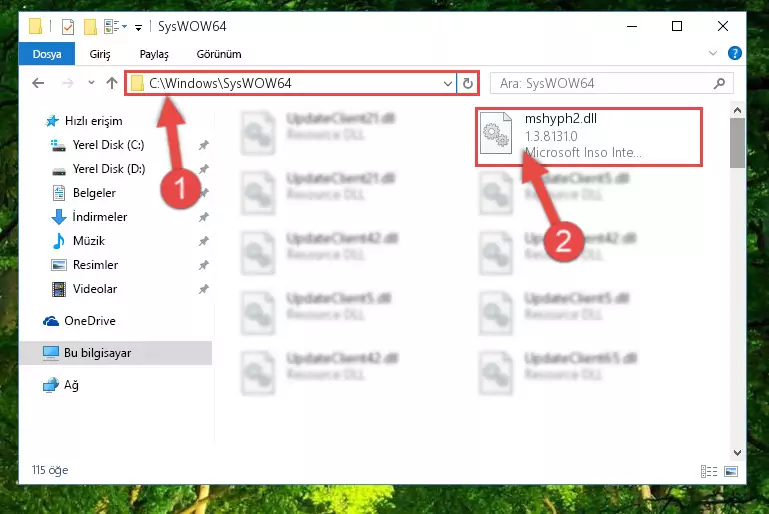Image resolution: width=769 pixels, height=514 pixels.
Task: Expand the address bar history dropdown
Action: [x=447, y=84]
